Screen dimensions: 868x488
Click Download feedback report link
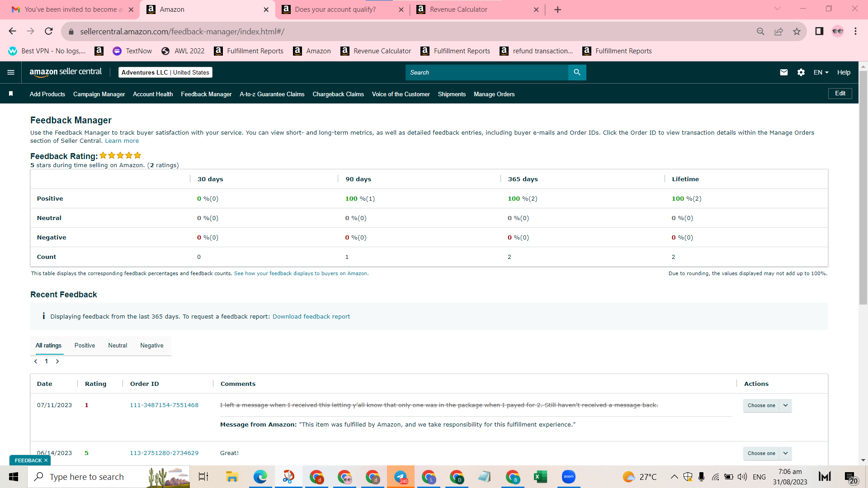[311, 316]
